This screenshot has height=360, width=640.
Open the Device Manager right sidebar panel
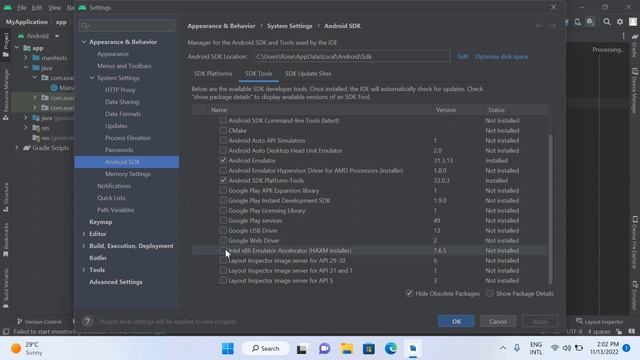click(x=635, y=91)
